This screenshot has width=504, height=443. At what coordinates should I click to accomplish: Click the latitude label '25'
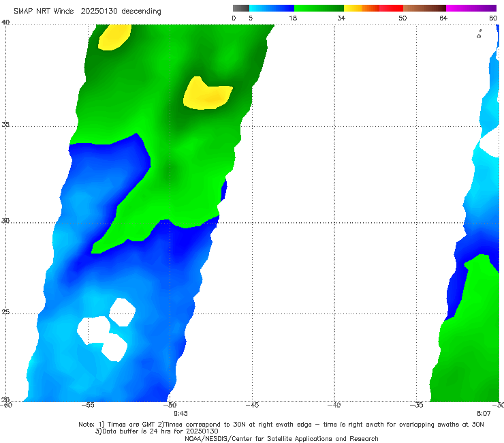[5, 312]
